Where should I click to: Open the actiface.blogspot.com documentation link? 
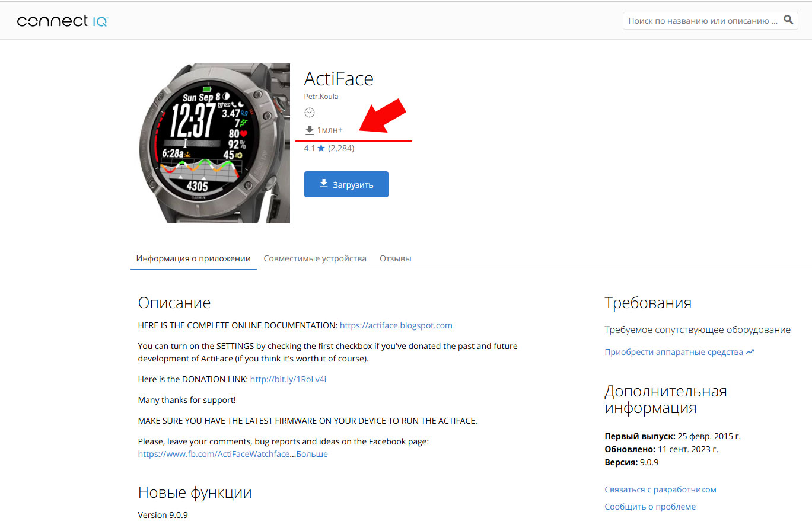coord(396,325)
